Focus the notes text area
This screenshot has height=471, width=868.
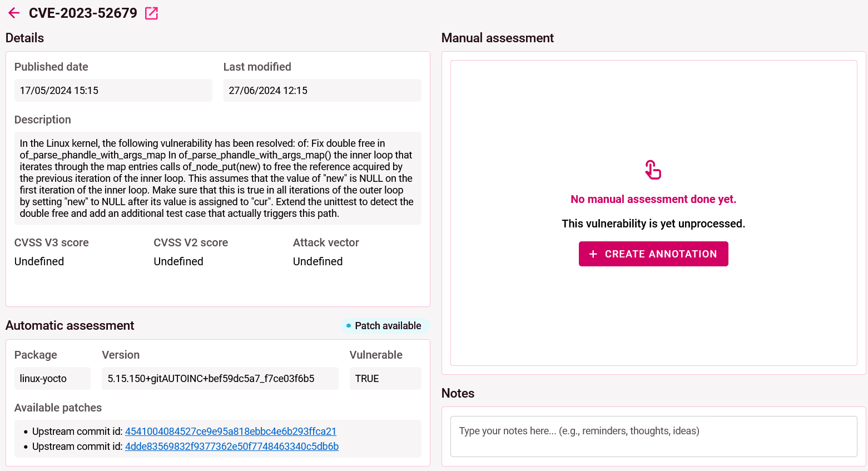point(653,437)
